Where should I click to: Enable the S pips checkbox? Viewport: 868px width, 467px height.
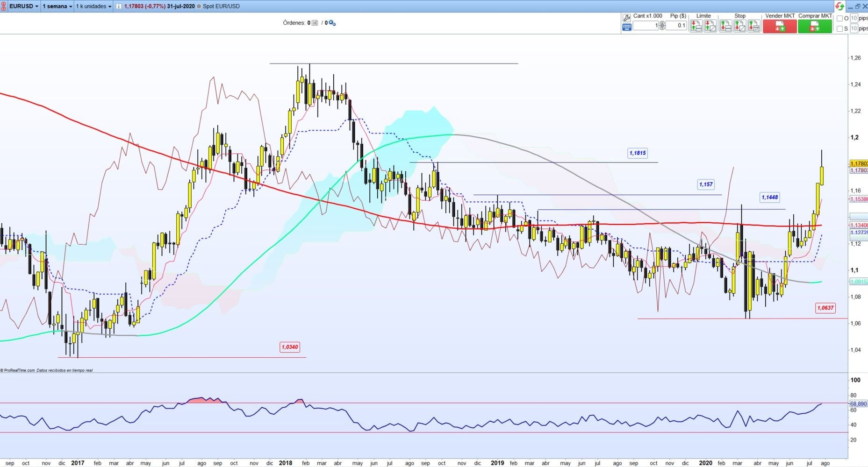tap(839, 29)
